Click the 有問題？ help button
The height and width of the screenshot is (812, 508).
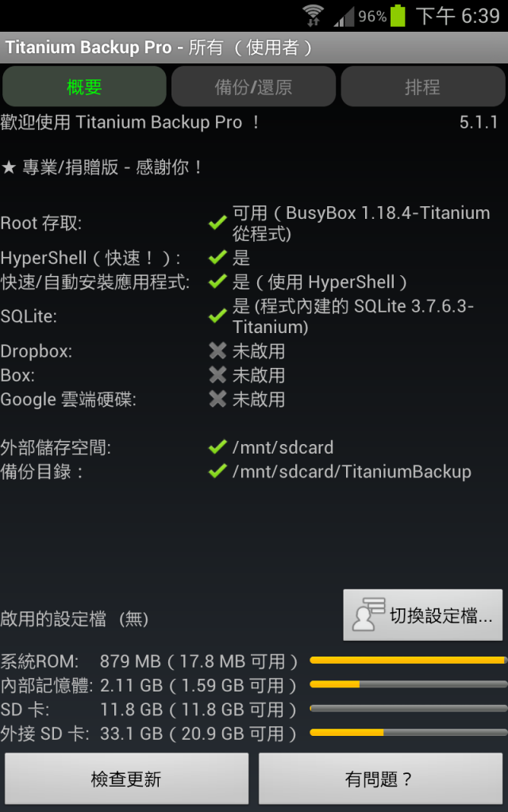(380, 779)
